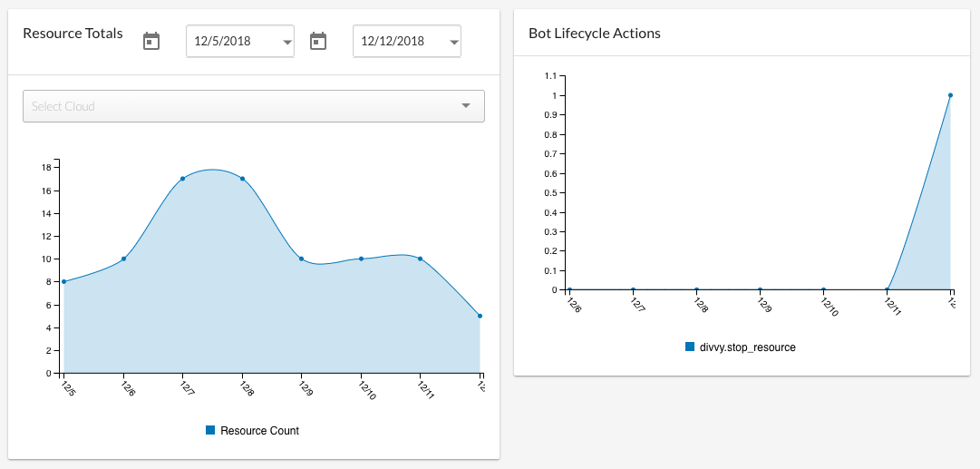The image size is (980, 469).
Task: Click calendar icon before 12/5/2018 date
Action: tap(151, 41)
